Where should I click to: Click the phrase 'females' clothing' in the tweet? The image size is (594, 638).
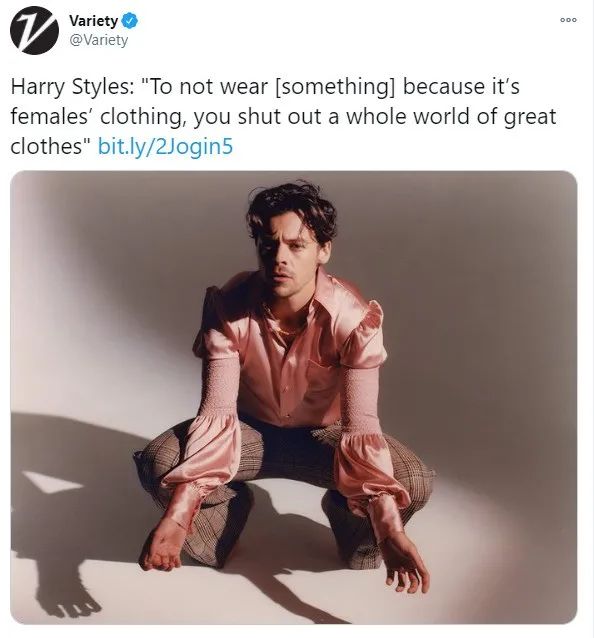pos(96,117)
